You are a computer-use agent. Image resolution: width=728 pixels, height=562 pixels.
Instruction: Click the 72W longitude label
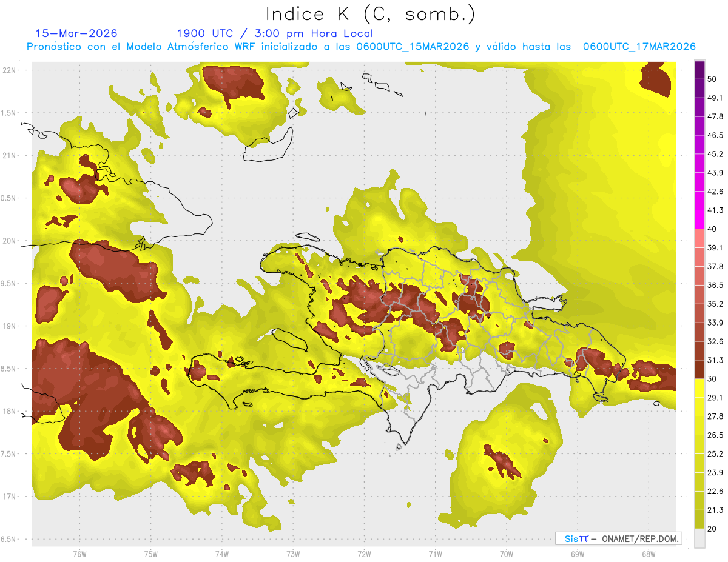click(x=364, y=554)
